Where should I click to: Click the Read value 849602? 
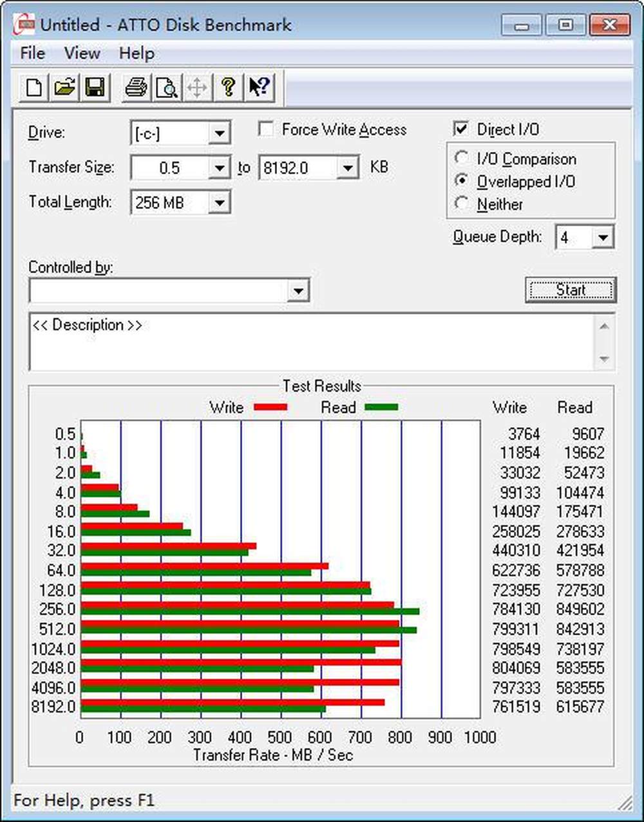click(x=580, y=609)
